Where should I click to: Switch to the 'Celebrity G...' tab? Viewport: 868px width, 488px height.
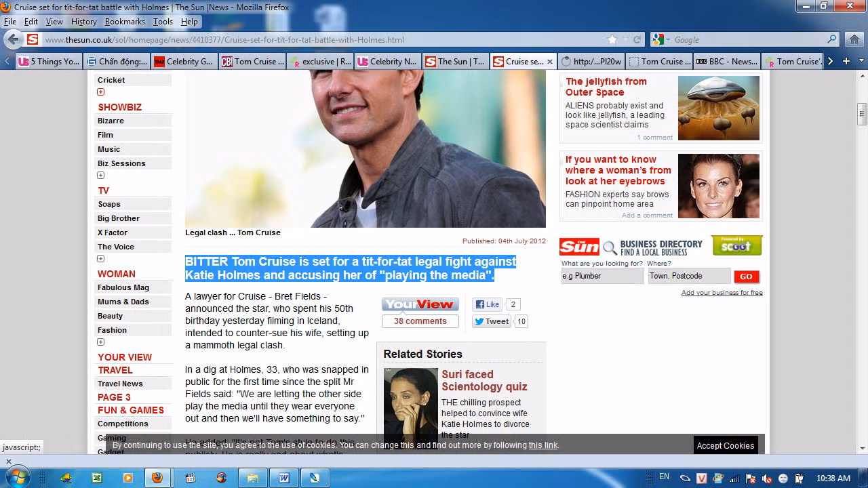(x=184, y=61)
